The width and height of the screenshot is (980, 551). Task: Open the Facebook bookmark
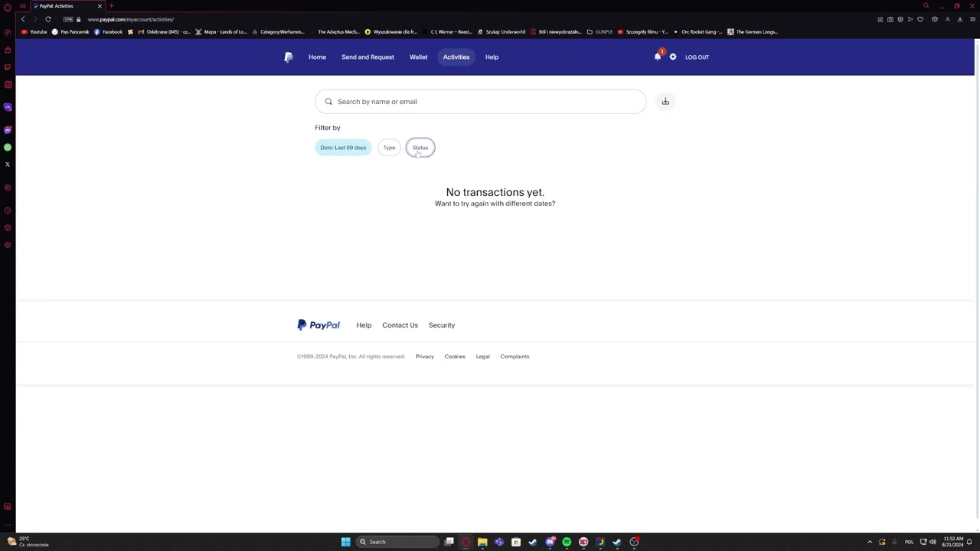(x=108, y=32)
